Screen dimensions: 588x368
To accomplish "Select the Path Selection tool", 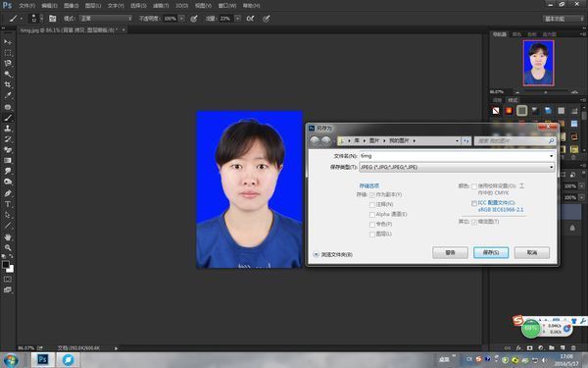I will point(8,215).
